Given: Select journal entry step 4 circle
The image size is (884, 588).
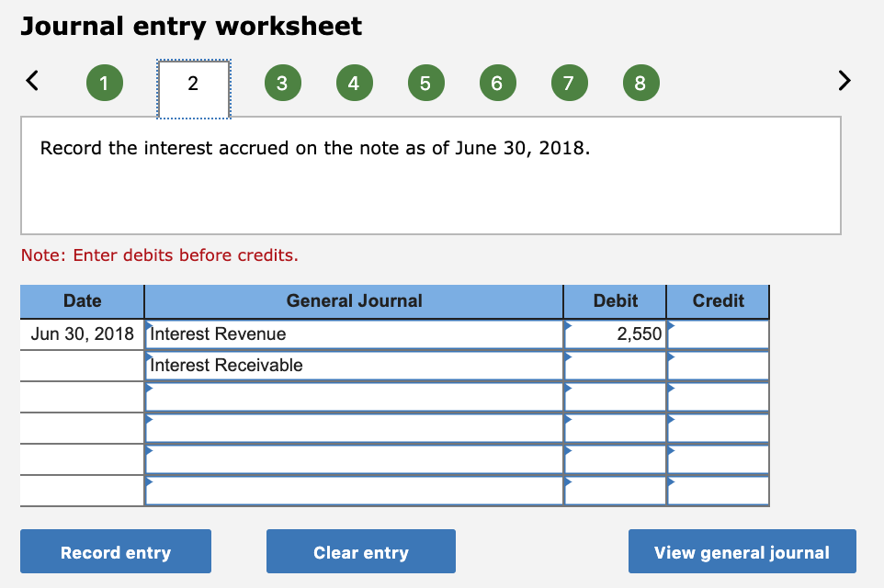Looking at the screenshot, I should pos(354,82).
